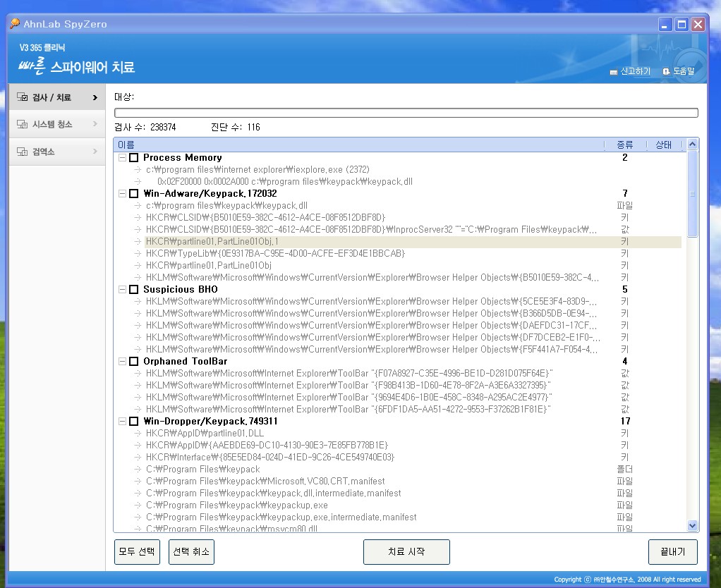The image size is (721, 588).
Task: Click the 선택 취소 button
Action: click(191, 552)
